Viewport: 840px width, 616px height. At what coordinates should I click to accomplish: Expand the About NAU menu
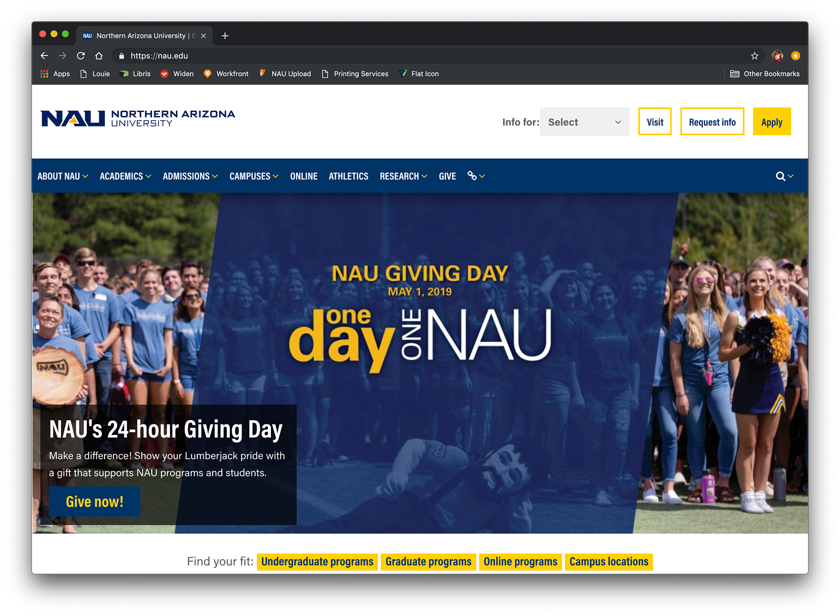[63, 176]
